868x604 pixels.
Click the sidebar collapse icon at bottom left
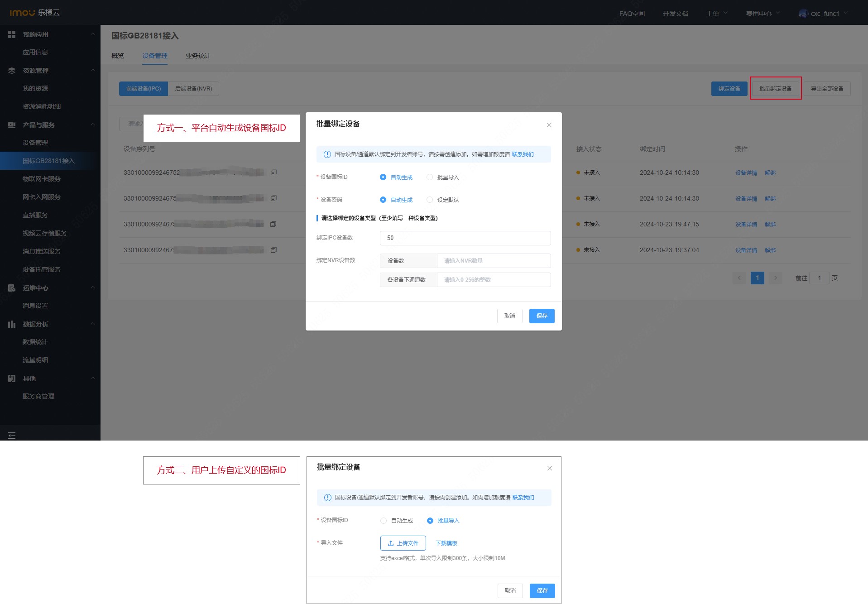pos(12,435)
